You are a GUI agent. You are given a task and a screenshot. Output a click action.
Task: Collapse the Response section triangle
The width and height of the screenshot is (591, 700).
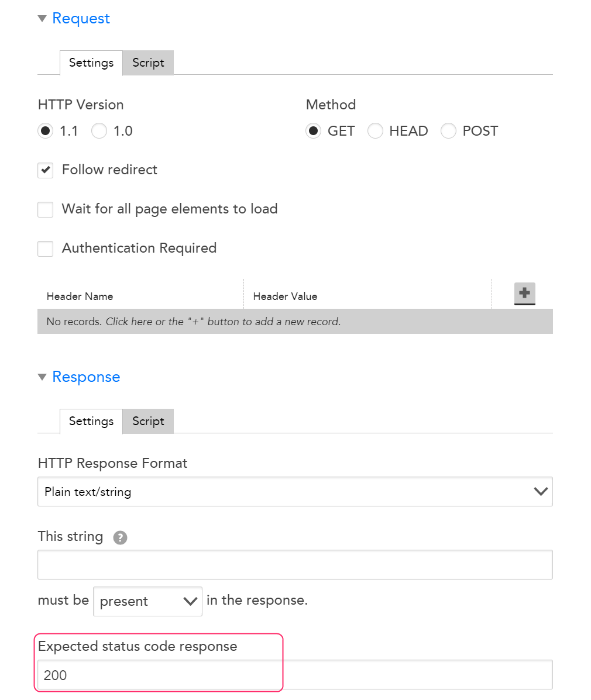(x=43, y=377)
